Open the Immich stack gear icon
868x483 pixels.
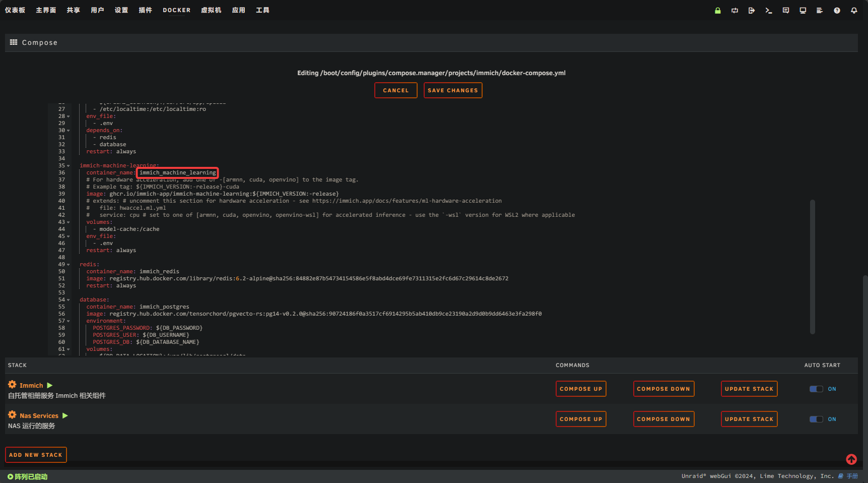tap(12, 385)
